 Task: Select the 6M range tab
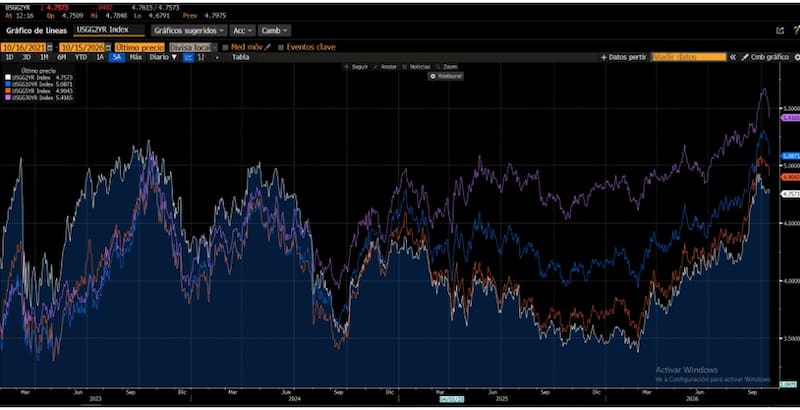coord(62,57)
